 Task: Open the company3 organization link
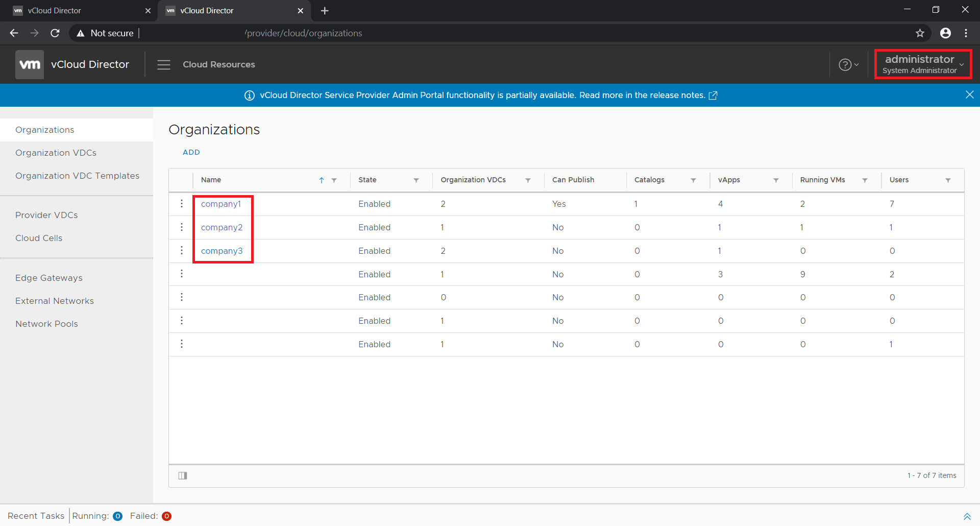coord(222,251)
